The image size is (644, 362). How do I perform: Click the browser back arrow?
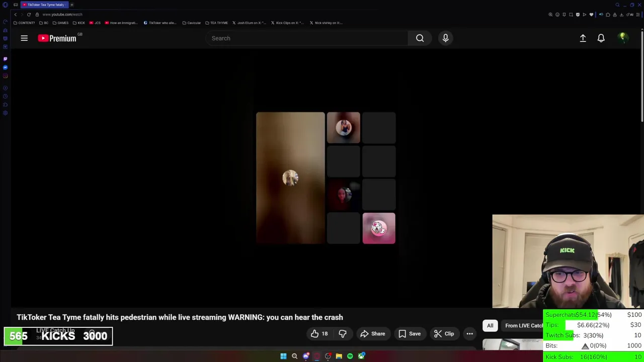(x=15, y=15)
